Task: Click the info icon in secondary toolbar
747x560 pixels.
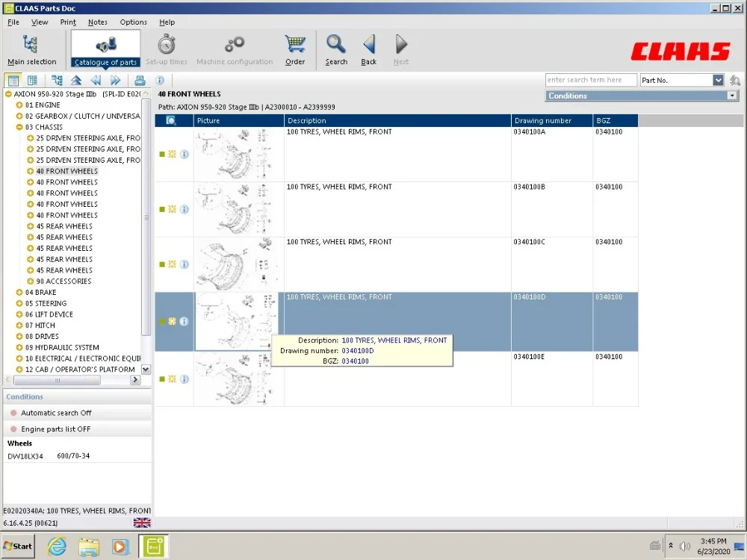Action: [x=160, y=81]
